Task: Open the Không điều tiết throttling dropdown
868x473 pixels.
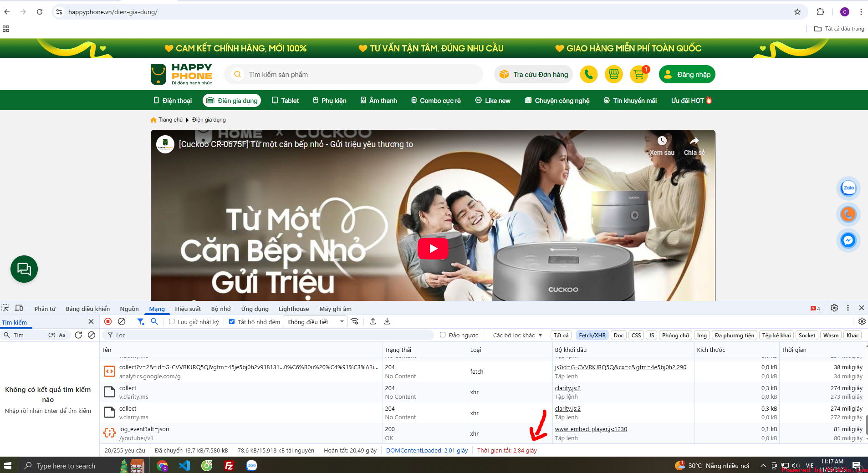Action: [315, 322]
